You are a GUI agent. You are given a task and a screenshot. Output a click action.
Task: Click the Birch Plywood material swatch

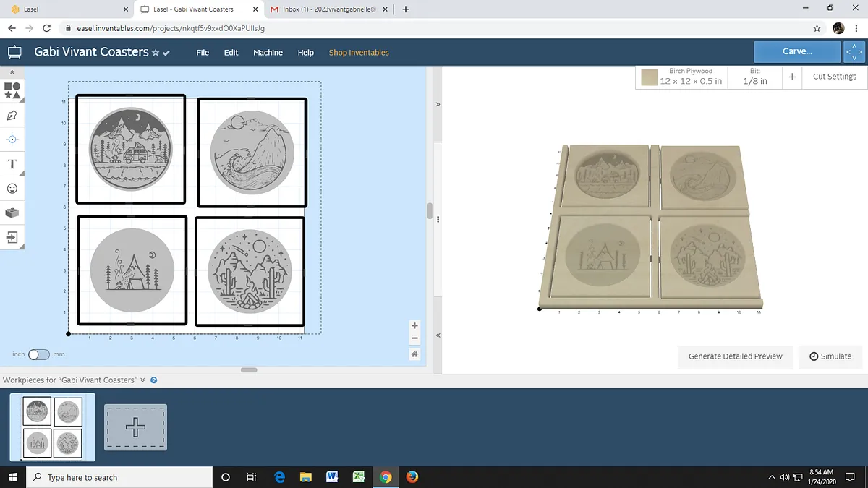coord(649,77)
